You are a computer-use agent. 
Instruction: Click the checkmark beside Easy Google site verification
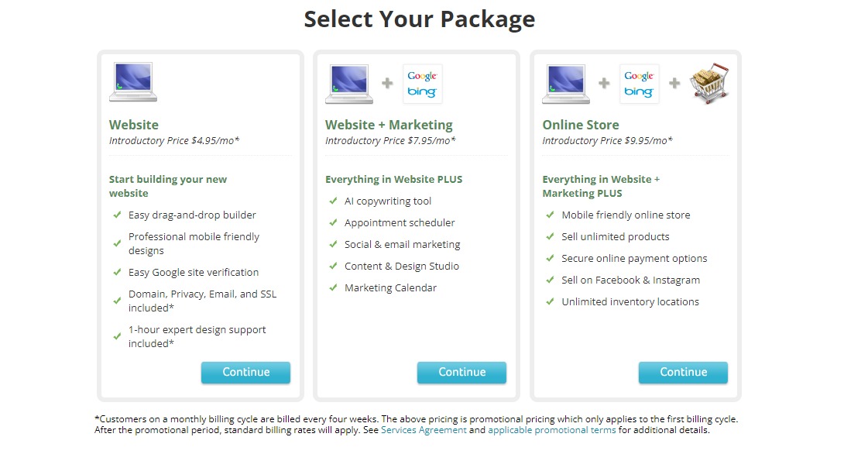coord(118,272)
